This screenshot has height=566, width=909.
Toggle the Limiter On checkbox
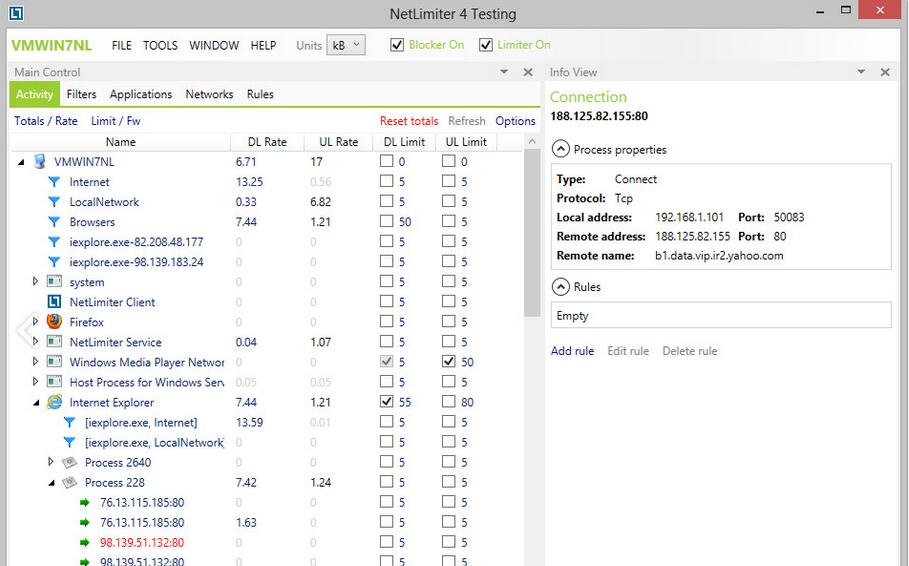tap(486, 45)
